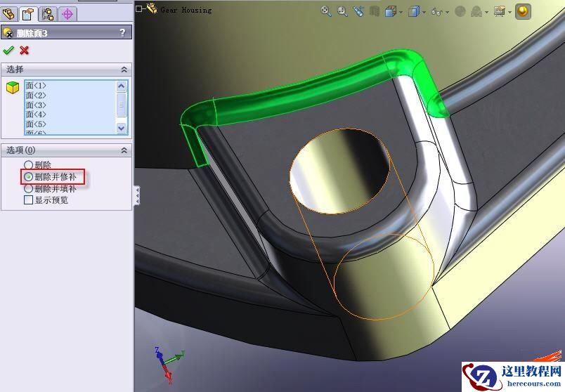Image resolution: width=565 pixels, height=392 pixels.
Task: Choose the 删除并填补 radio option
Action: 29,188
